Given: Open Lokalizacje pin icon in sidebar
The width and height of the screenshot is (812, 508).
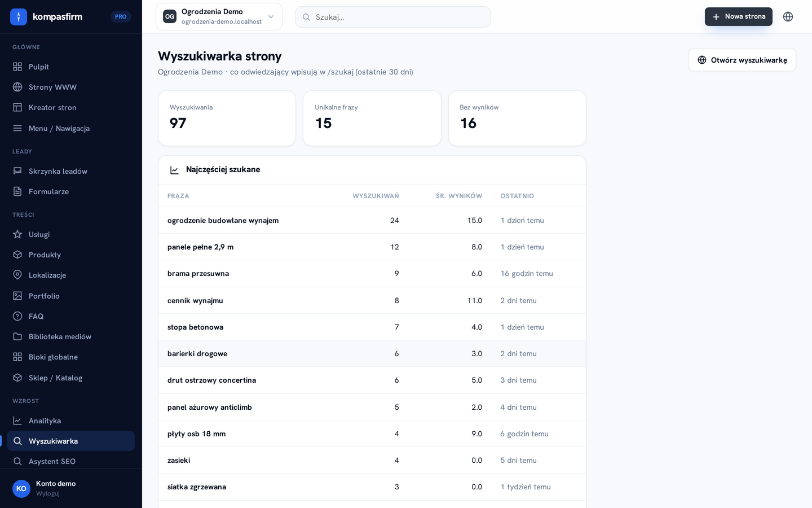Looking at the screenshot, I should point(17,275).
